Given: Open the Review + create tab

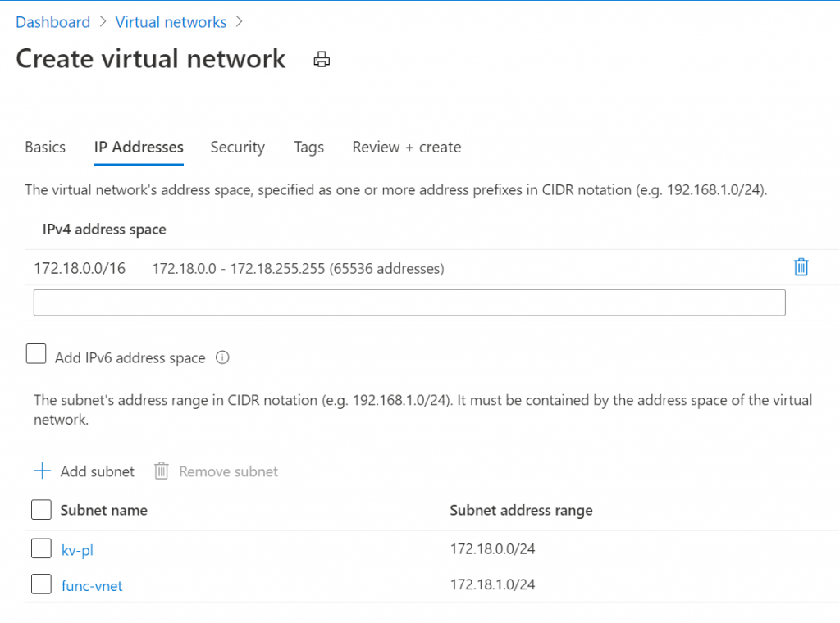Looking at the screenshot, I should 406,148.
